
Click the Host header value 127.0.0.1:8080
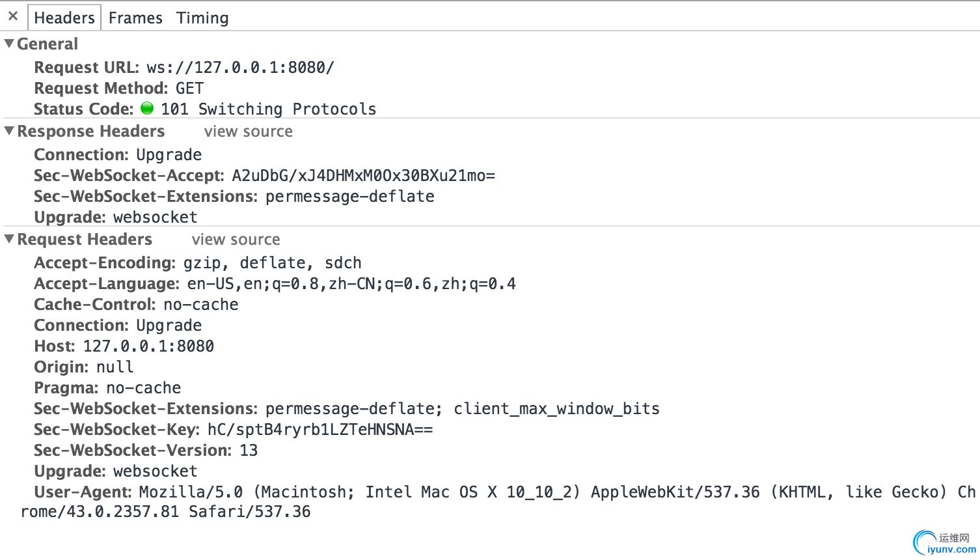tap(148, 346)
